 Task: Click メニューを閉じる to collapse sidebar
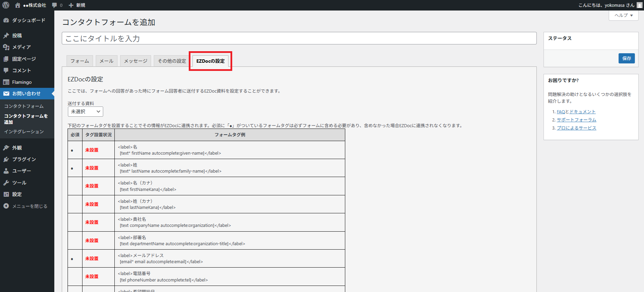30,206
